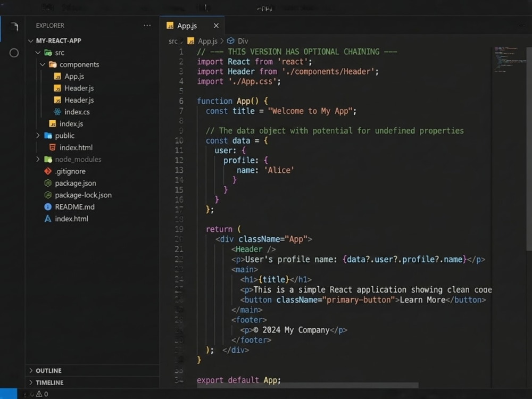Click the public folder icon
532x399 pixels.
pyautogui.click(x=48, y=136)
